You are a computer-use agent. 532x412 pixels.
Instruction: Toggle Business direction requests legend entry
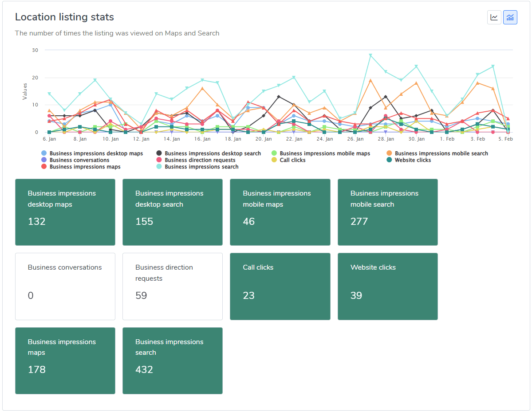(x=195, y=160)
